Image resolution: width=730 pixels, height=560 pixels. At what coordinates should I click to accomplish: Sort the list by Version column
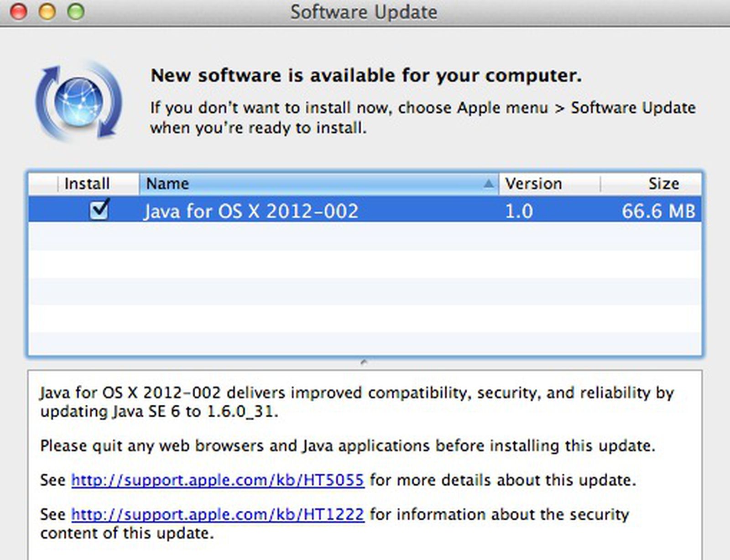[533, 183]
